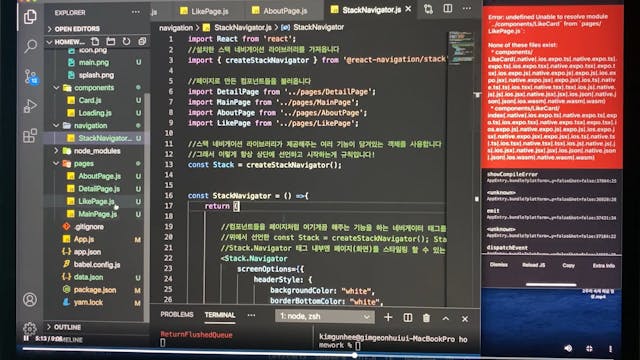Open Source Control view icon
The width and height of the screenshot is (640, 360).
(31, 76)
